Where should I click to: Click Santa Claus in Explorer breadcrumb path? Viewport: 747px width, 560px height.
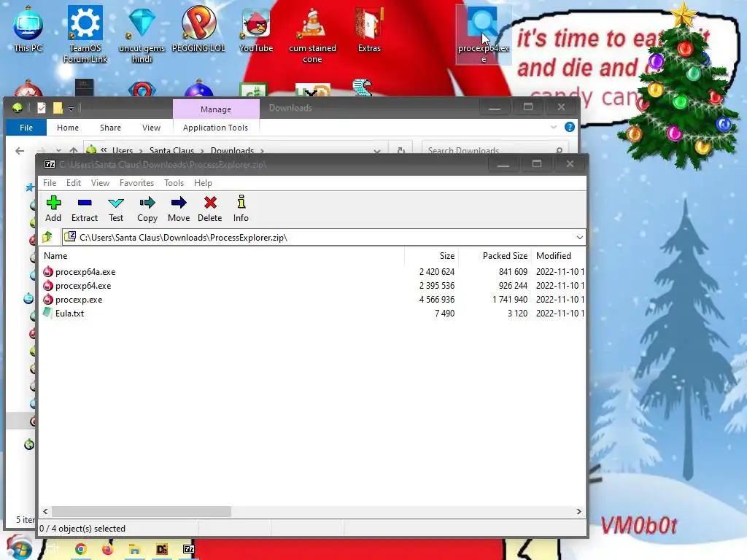171,150
